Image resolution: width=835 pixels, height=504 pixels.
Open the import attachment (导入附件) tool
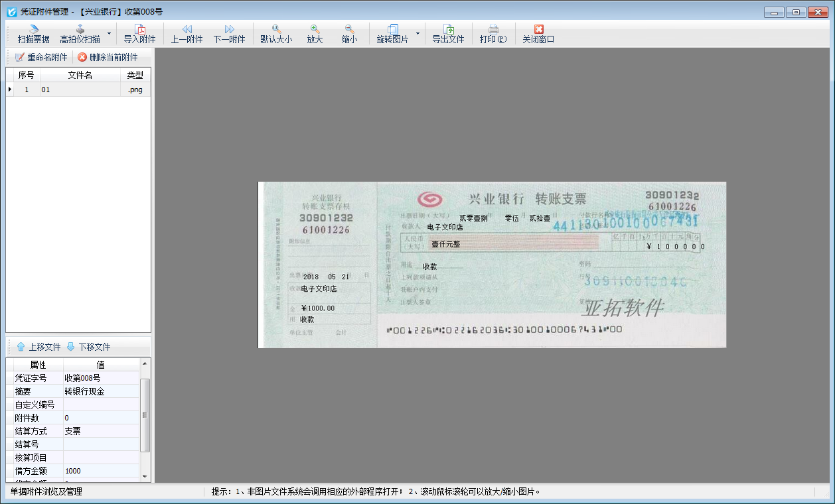point(139,34)
